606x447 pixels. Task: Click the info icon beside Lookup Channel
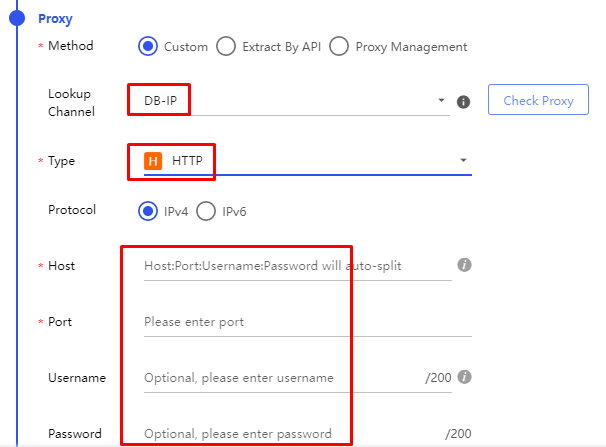click(463, 102)
